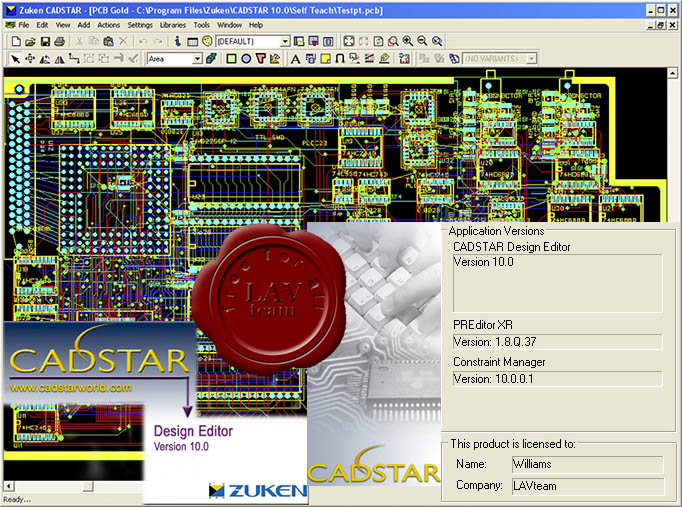Click the Company field 'LAVteam'
Image resolution: width=682 pixels, height=507 pixels.
(588, 486)
